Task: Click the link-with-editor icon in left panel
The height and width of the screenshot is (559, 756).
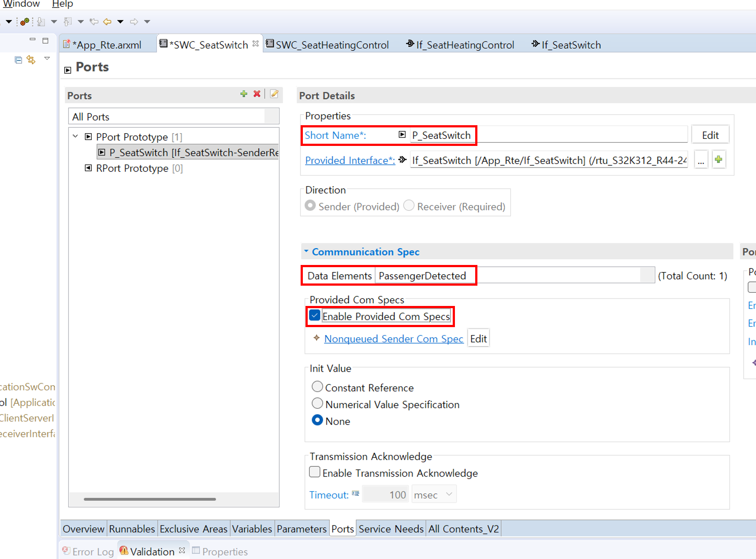Action: pos(31,60)
